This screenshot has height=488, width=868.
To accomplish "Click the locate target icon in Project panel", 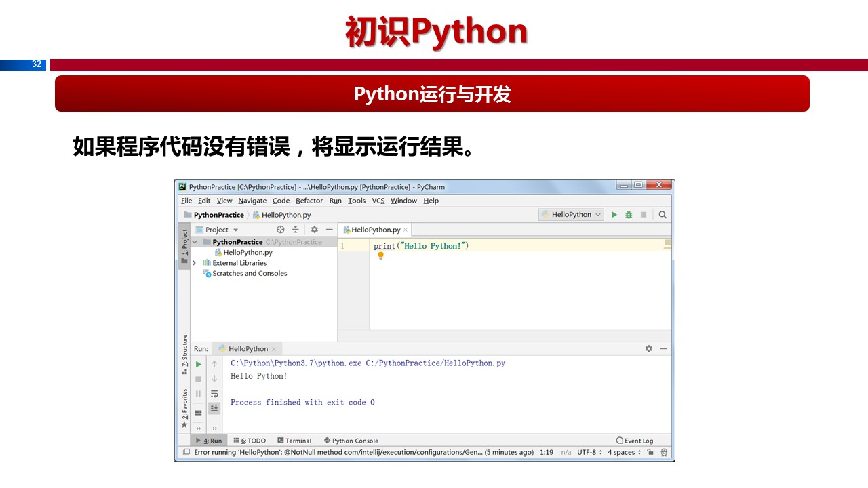I will pos(281,230).
